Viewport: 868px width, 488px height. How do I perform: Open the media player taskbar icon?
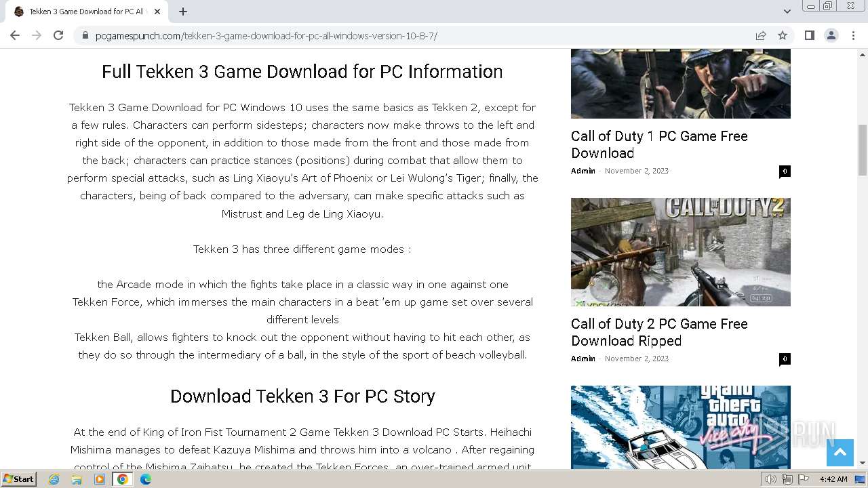[x=100, y=479]
